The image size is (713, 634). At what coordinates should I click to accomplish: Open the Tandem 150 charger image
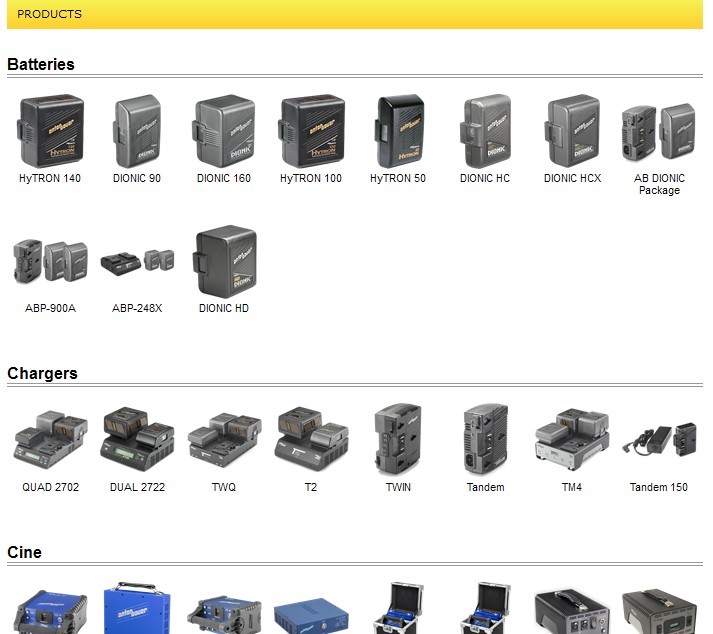point(659,439)
